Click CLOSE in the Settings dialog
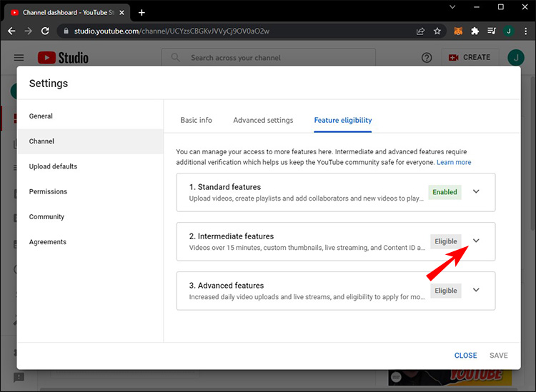Screen dimensions: 536x392 [465, 356]
